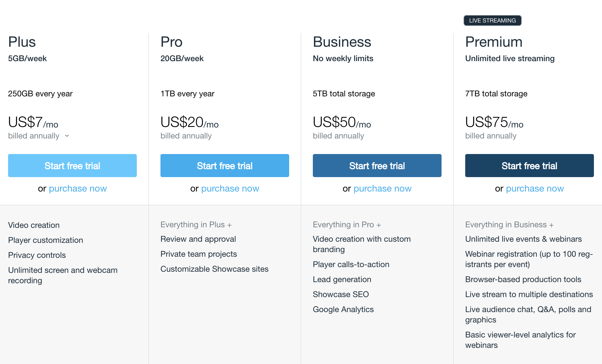
Task: Click Unlimited screen and webcam recording
Action: [x=63, y=275]
